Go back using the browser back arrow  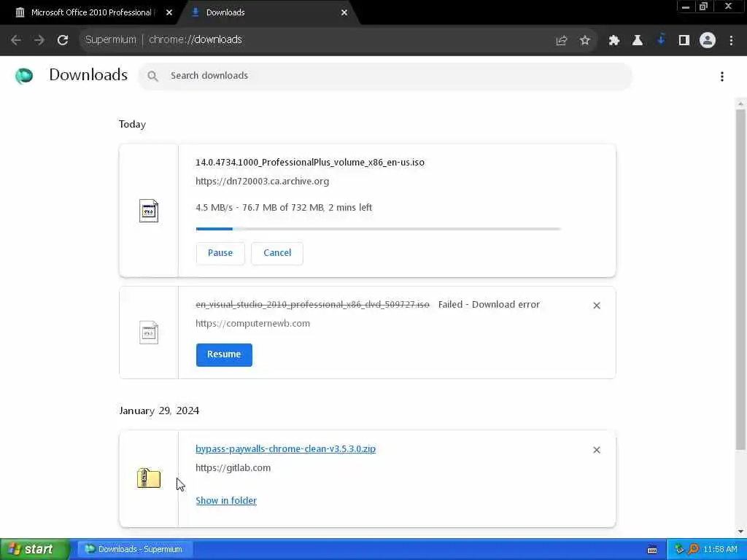[16, 40]
